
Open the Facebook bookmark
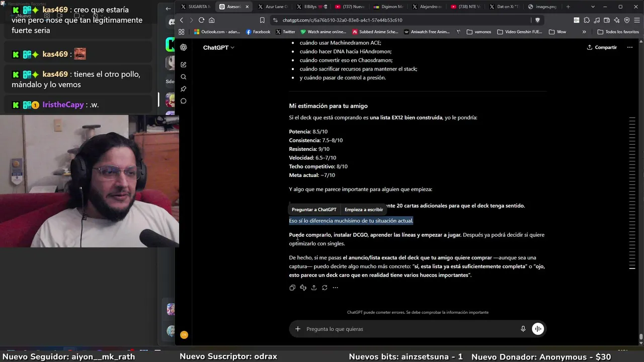[x=258, y=32]
